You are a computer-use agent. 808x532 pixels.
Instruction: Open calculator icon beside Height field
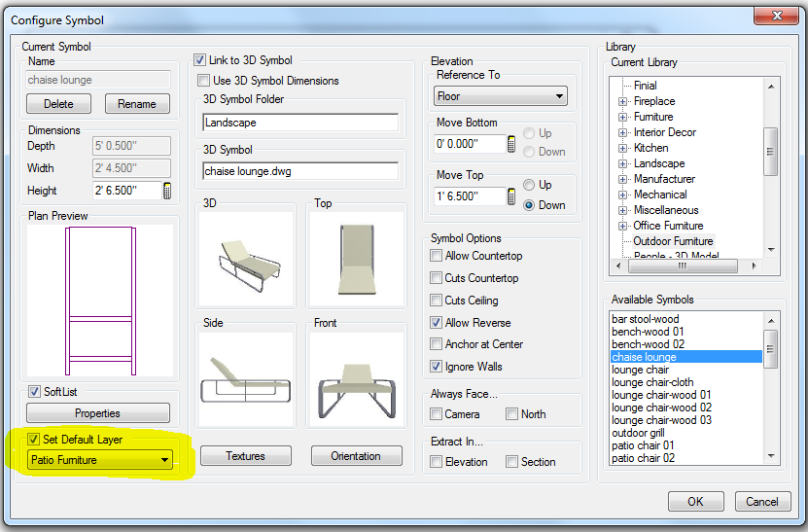tap(167, 191)
